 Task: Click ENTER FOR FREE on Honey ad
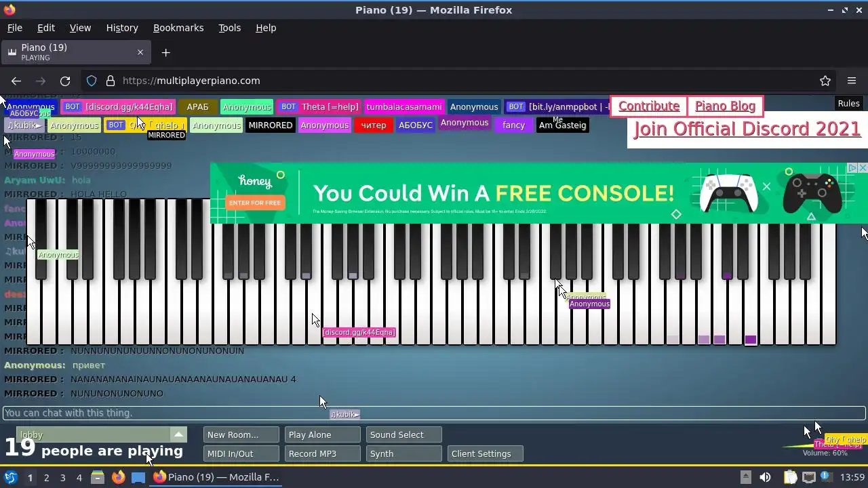click(254, 203)
